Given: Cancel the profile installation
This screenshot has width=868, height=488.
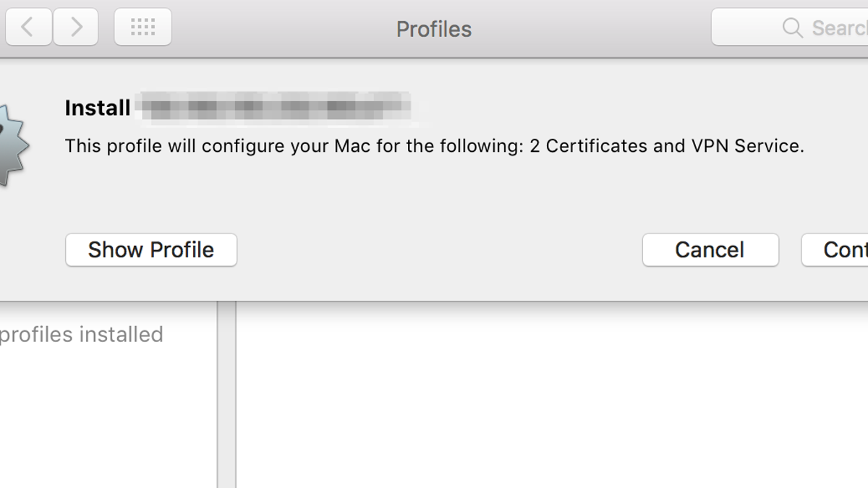Looking at the screenshot, I should (710, 250).
